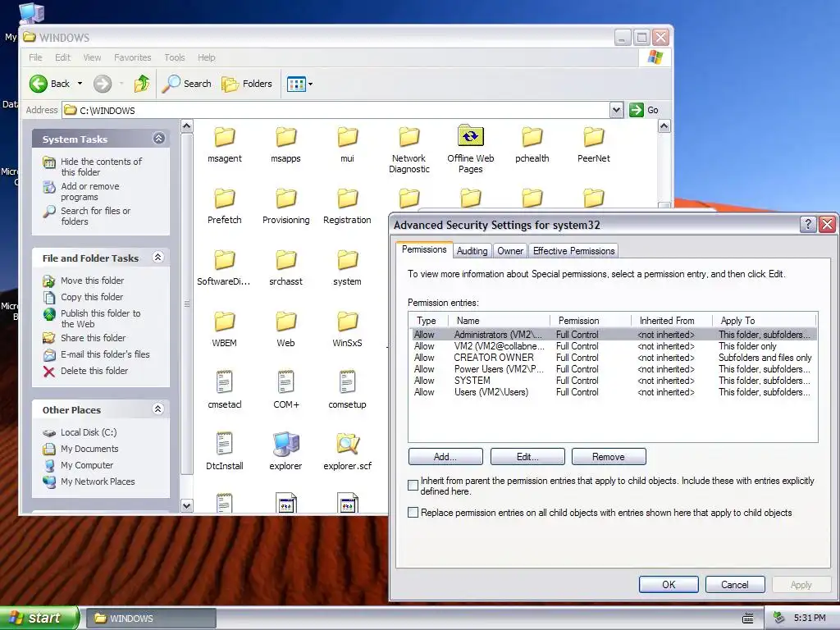Click Delete this folder link
The width and height of the screenshot is (840, 630).
point(94,371)
